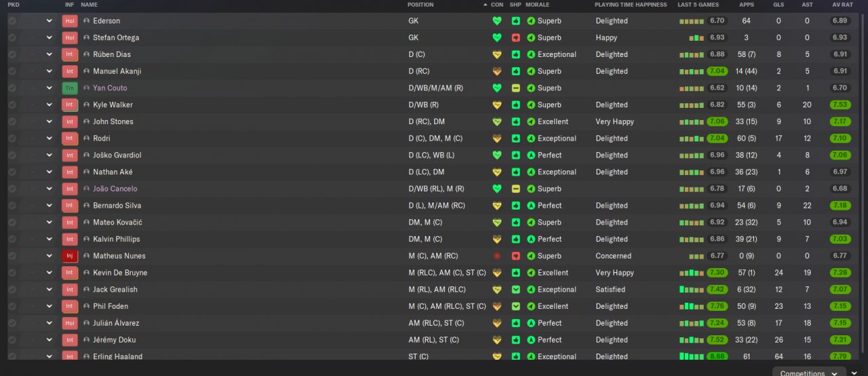Click Erling Haaland's last 5 games form bars
The width and height of the screenshot is (868, 376).
(x=691, y=356)
